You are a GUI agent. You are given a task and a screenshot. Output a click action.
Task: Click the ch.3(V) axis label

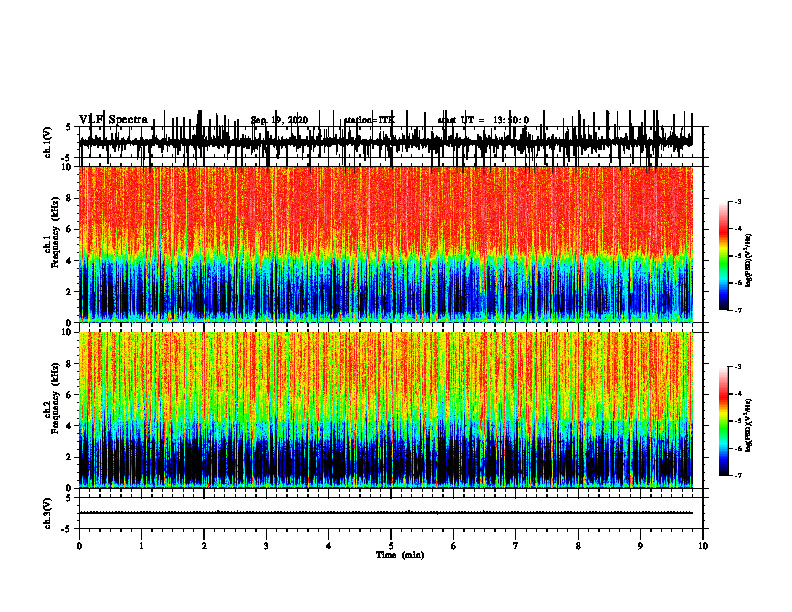[48, 513]
